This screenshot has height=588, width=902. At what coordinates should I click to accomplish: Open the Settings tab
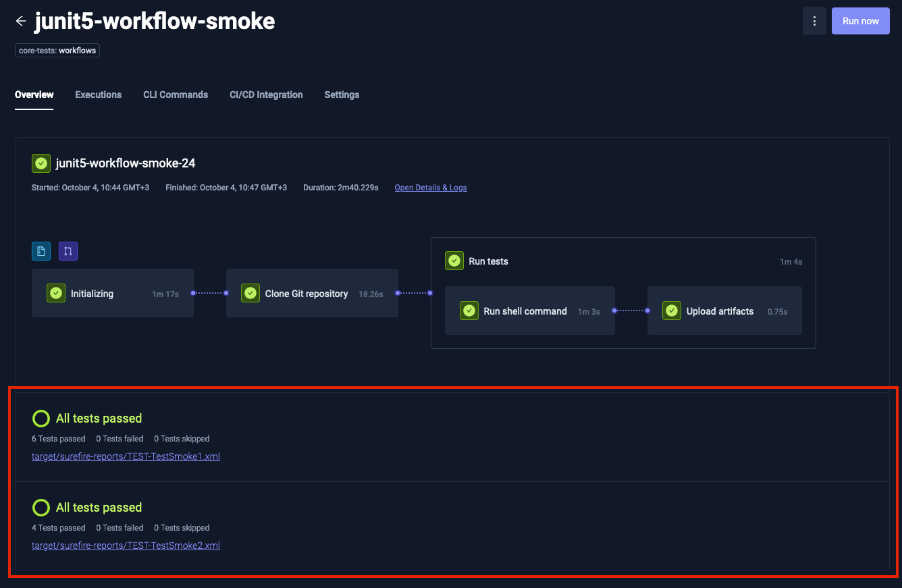(x=342, y=95)
